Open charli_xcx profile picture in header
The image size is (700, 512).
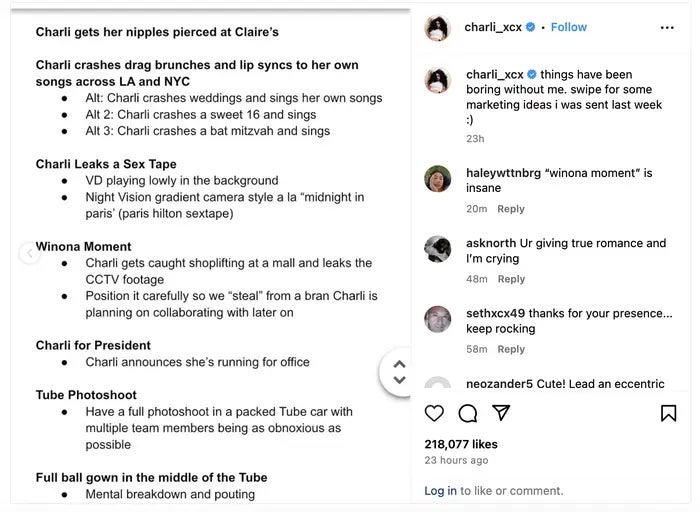coord(437,28)
